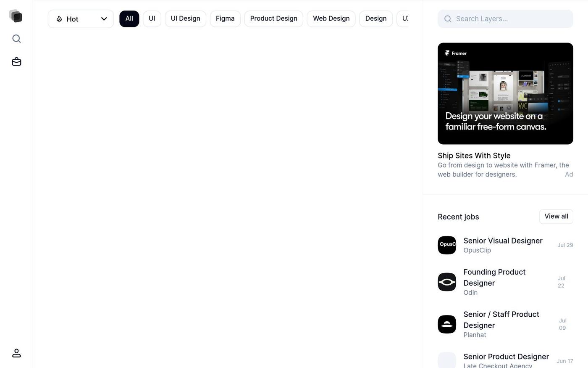Filter by UI Design tag
This screenshot has height=368, width=588.
pos(185,19)
